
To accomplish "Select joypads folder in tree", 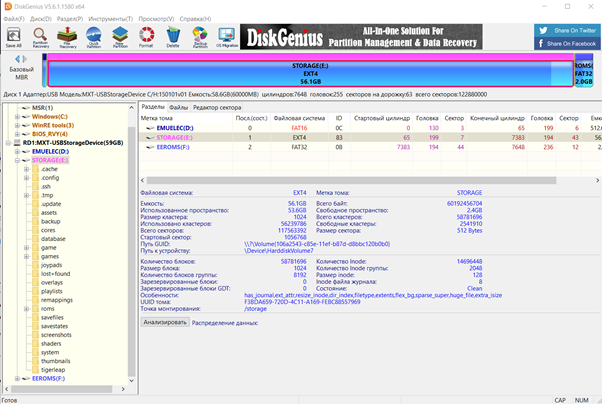I will coord(51,265).
